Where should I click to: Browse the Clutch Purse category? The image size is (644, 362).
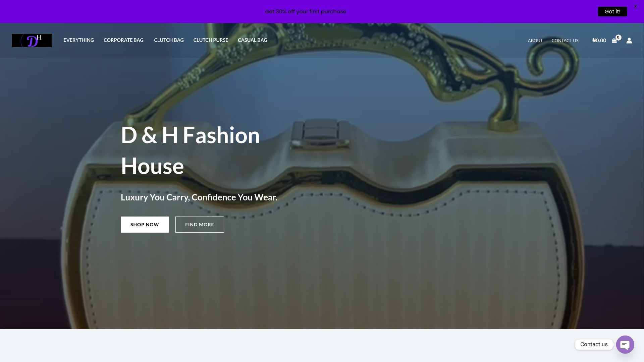pyautogui.click(x=211, y=40)
